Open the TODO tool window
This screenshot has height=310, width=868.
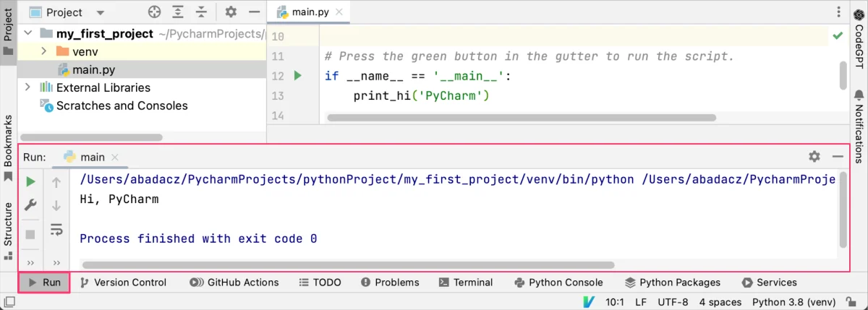click(x=320, y=283)
